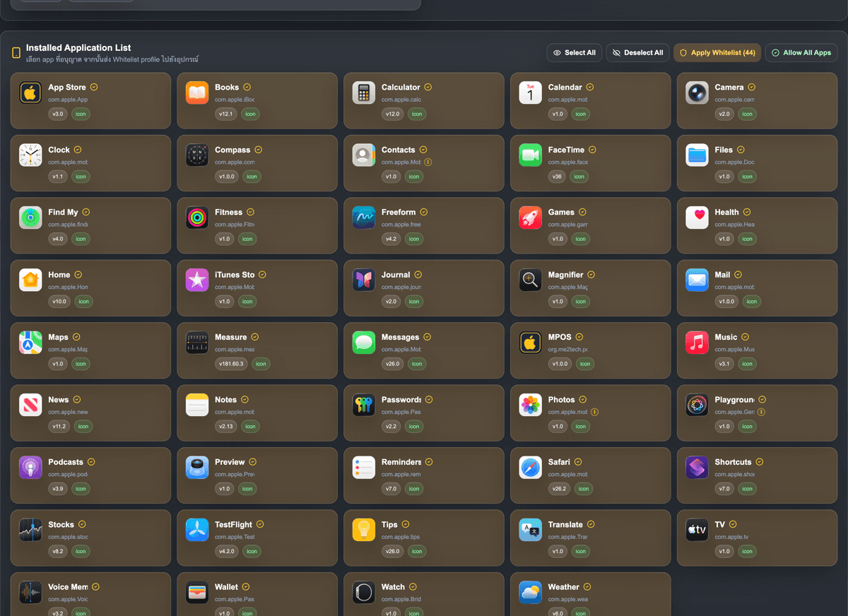Click the info icon on Photos card

pyautogui.click(x=595, y=412)
